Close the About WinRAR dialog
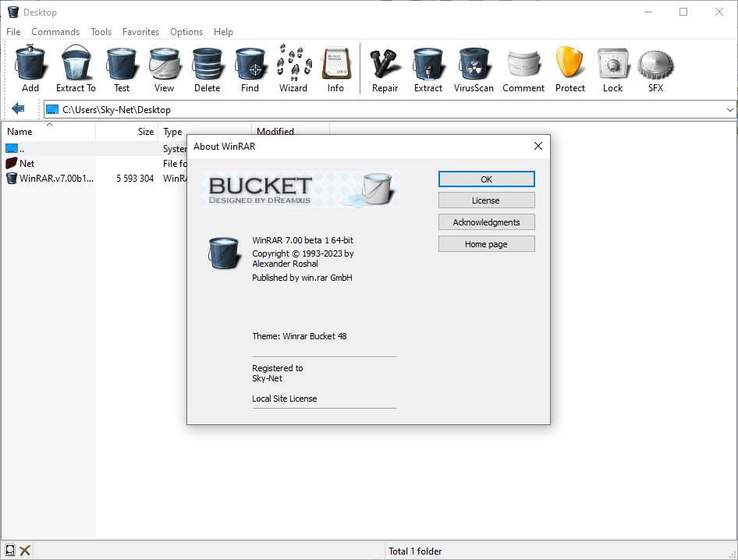 point(538,147)
